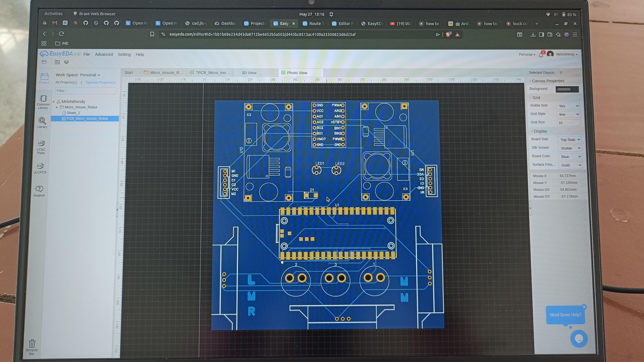Open the clock showing May 27 13:16

[x=312, y=14]
